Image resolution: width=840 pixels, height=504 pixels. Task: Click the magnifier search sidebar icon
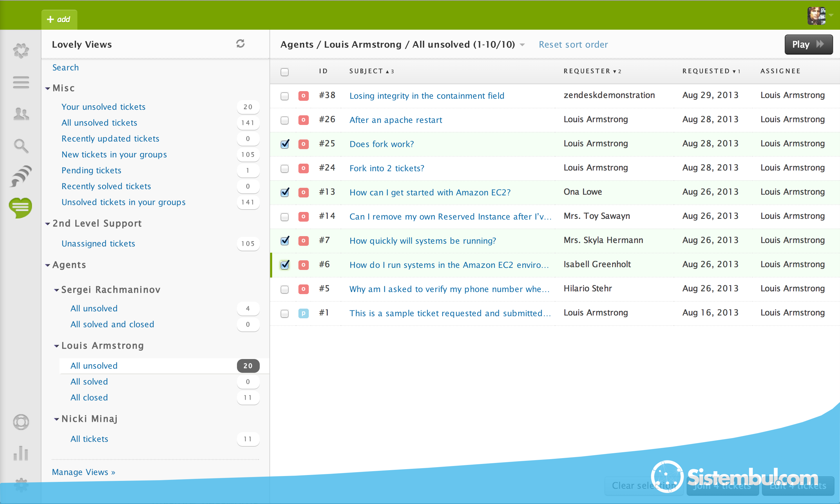click(21, 146)
